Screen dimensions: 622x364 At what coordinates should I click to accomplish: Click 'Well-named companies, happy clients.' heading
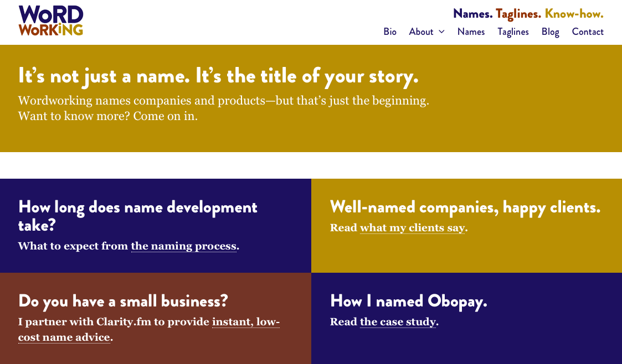coord(465,207)
